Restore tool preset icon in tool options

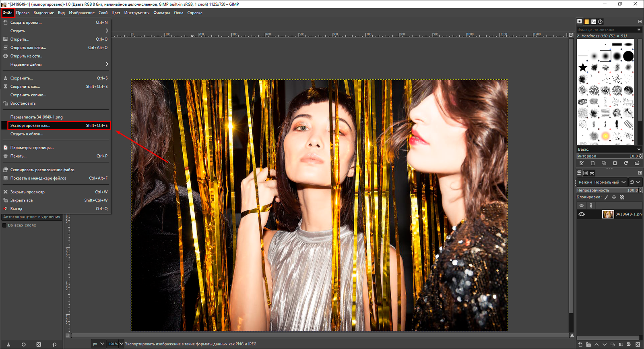click(x=23, y=345)
